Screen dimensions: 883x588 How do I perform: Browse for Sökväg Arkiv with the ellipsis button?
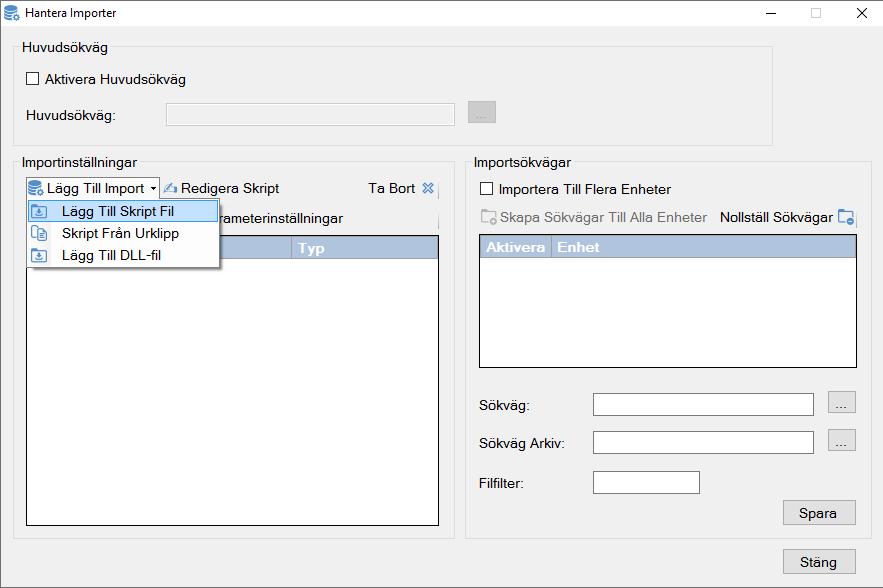point(841,440)
